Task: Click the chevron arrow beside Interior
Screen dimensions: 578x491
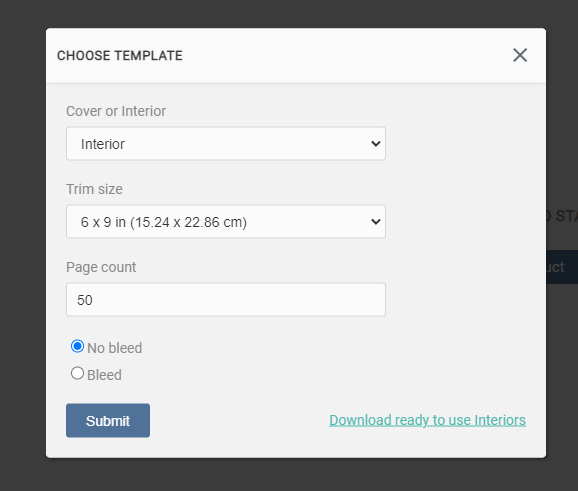Action: click(x=376, y=143)
